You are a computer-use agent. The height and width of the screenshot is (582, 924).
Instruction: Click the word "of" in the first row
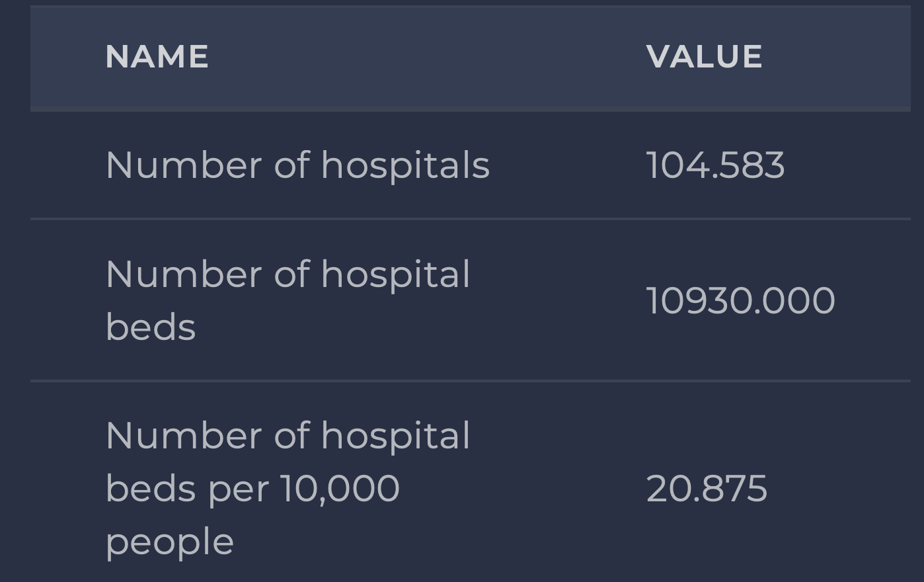pos(291,165)
